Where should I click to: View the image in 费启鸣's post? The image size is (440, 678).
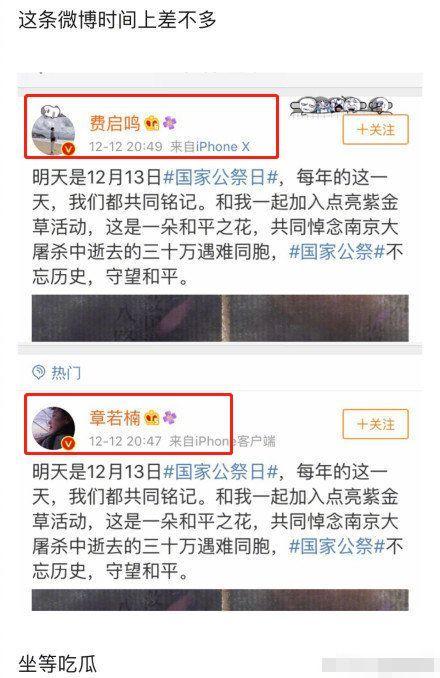point(220,318)
